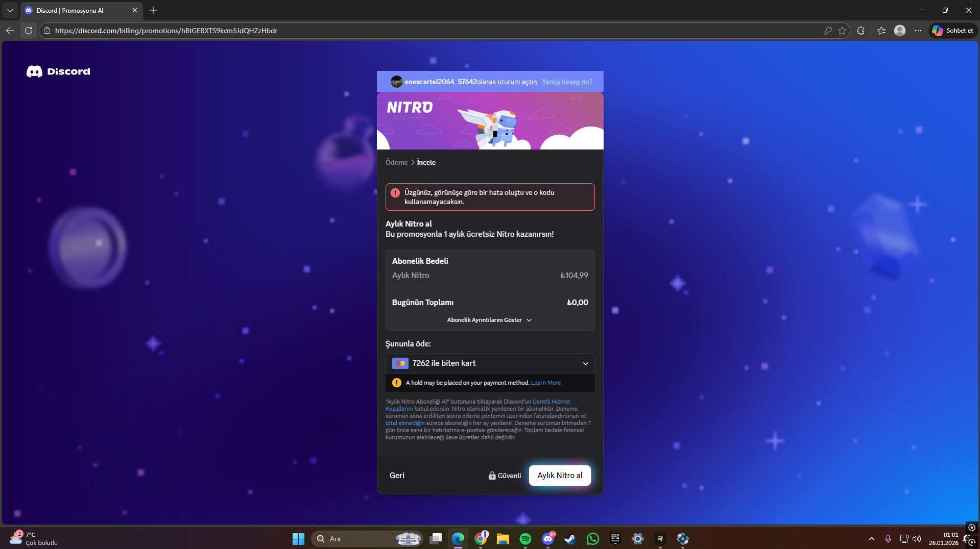Open the weather widget showing 7°C
Screen dimensions: 980x549
pos(34,539)
